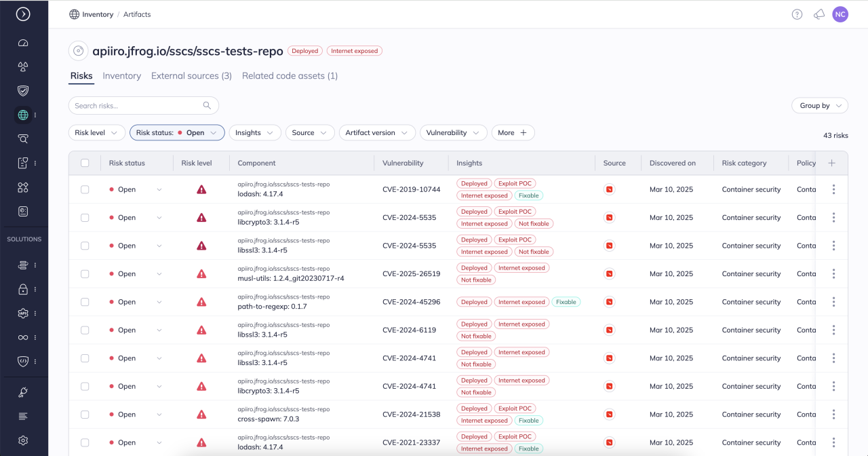Open kebab menu for CVE-2025-26519 row
This screenshot has height=456, width=868.
coord(833,274)
